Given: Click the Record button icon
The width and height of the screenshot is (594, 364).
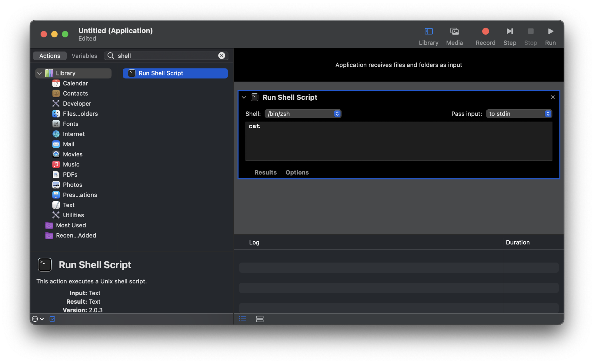Looking at the screenshot, I should click(x=485, y=31).
